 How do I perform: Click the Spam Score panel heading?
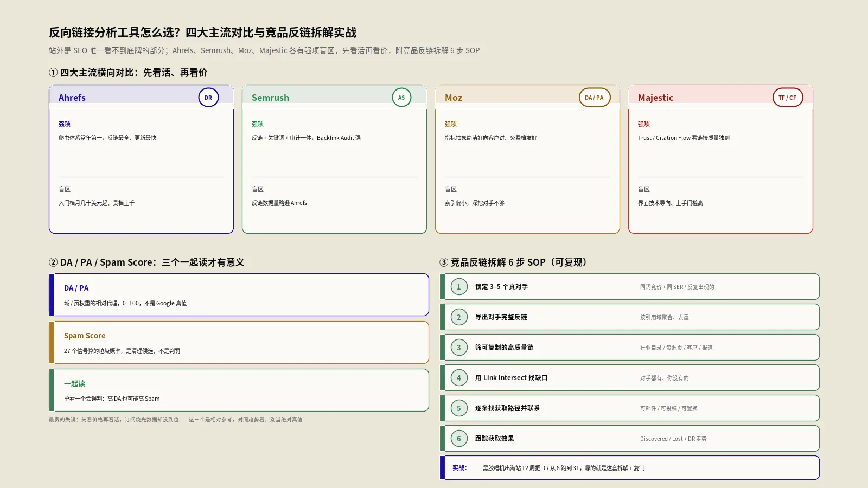coord(85,336)
